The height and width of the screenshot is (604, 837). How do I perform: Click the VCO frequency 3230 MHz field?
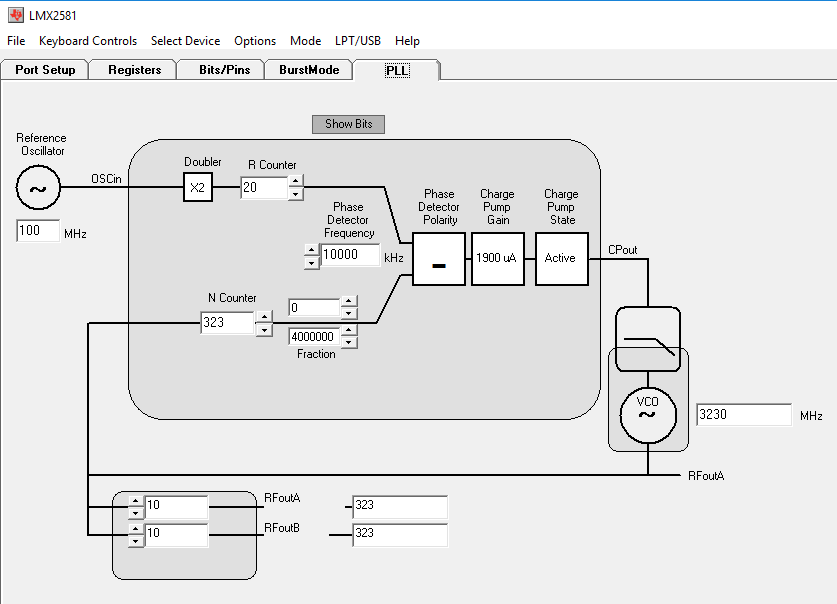[x=744, y=415]
